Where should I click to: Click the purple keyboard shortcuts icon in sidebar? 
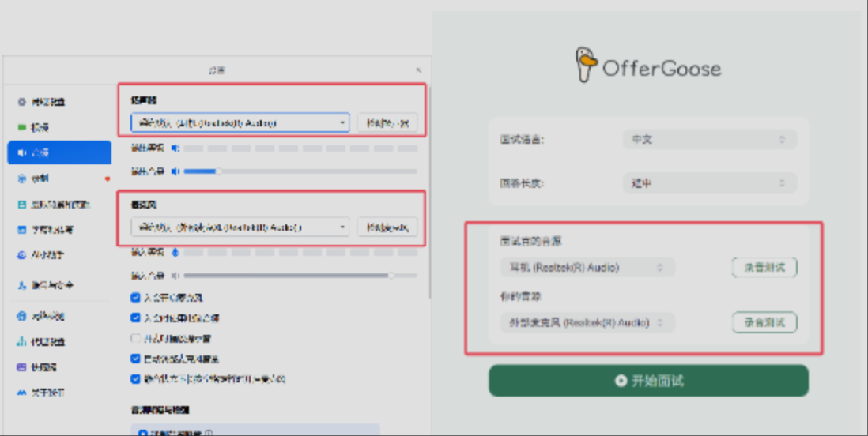tap(22, 367)
